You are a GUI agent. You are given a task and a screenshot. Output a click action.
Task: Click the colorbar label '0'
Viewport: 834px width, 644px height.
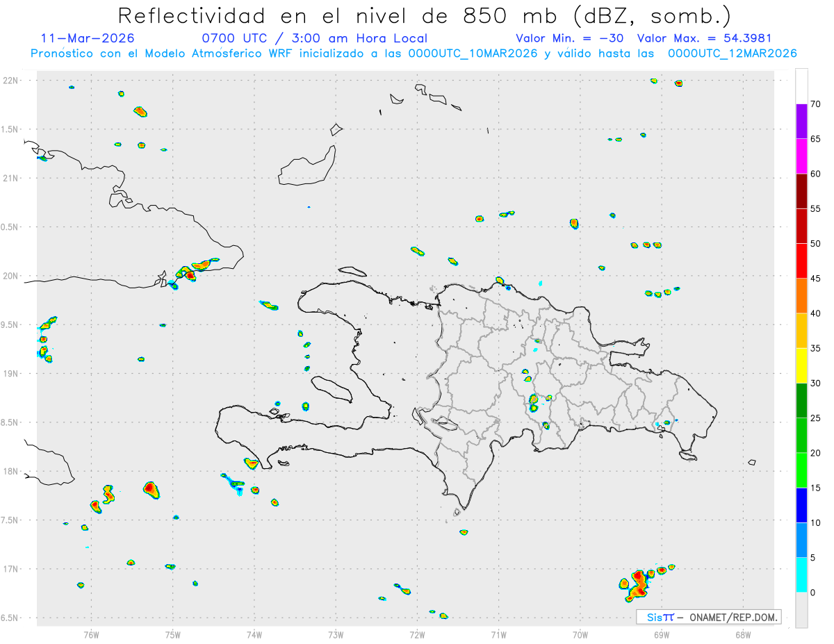(x=813, y=593)
